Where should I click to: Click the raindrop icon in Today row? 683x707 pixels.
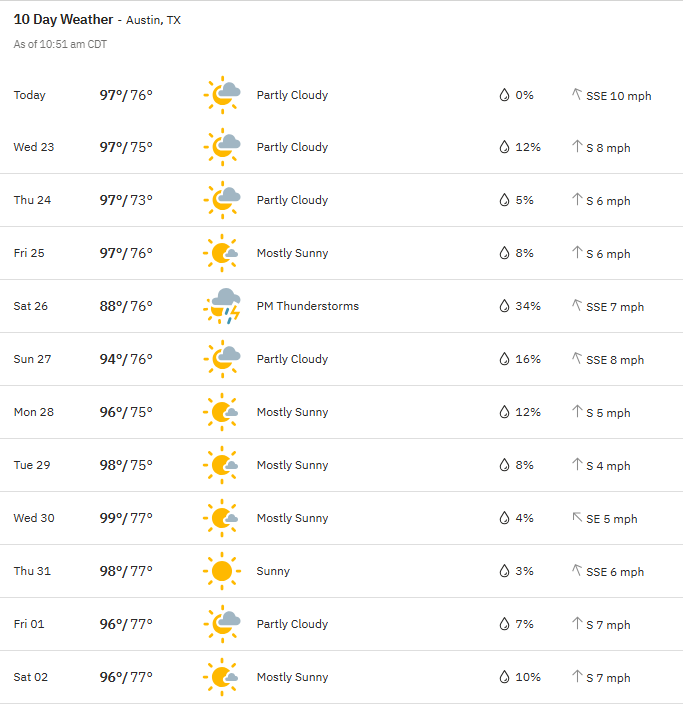tap(504, 95)
